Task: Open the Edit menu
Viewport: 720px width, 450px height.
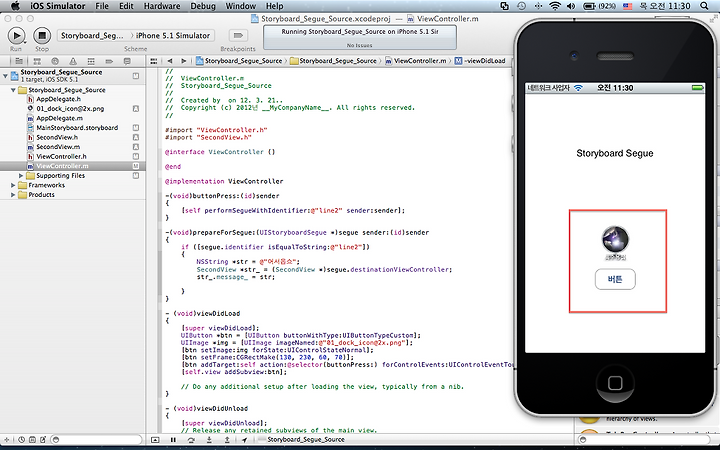Action: pyautogui.click(x=126, y=6)
